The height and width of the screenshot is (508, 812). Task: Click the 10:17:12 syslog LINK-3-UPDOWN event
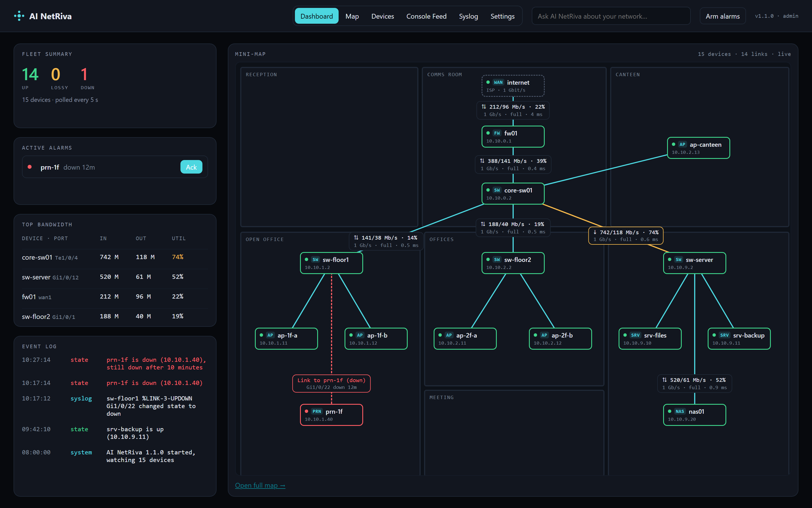(115, 406)
